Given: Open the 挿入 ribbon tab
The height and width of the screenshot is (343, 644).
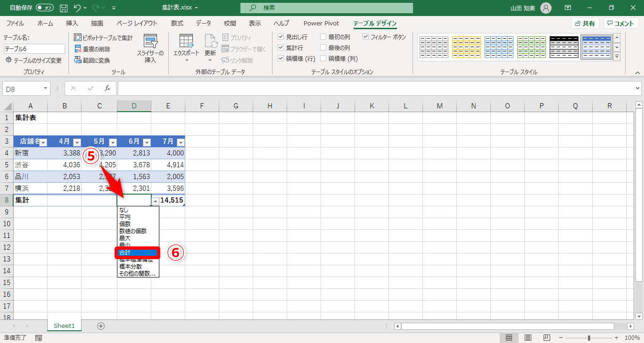Looking at the screenshot, I should tap(72, 24).
